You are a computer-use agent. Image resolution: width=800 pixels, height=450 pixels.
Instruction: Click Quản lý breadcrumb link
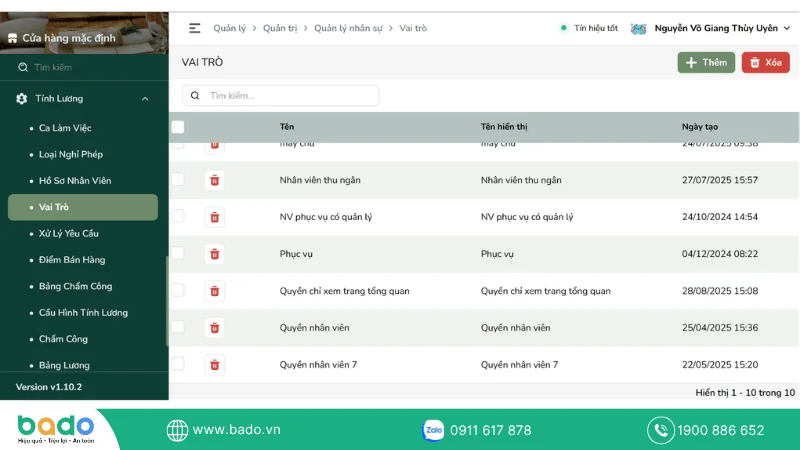coord(230,28)
